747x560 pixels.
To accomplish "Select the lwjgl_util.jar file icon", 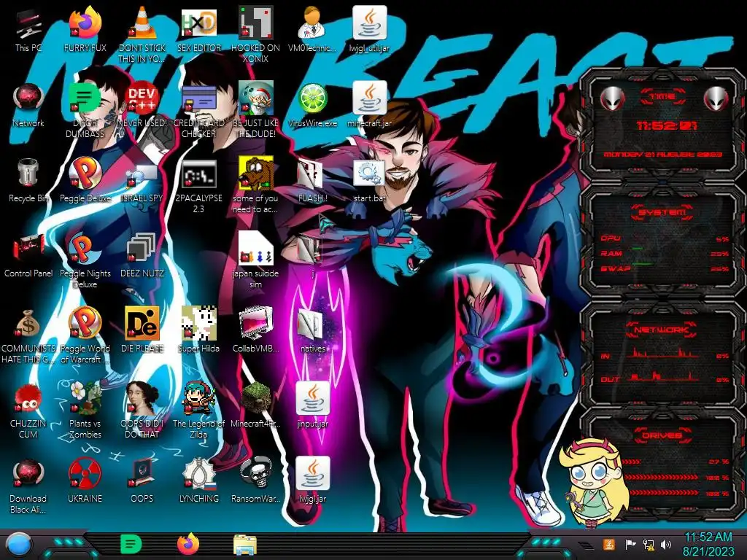I will pyautogui.click(x=369, y=23).
